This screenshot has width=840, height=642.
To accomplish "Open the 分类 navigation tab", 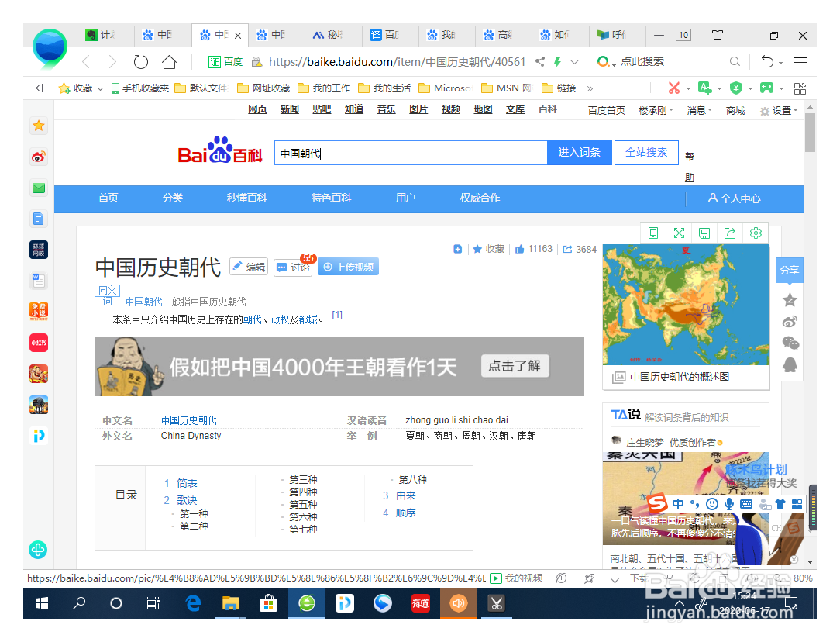I will point(173,198).
